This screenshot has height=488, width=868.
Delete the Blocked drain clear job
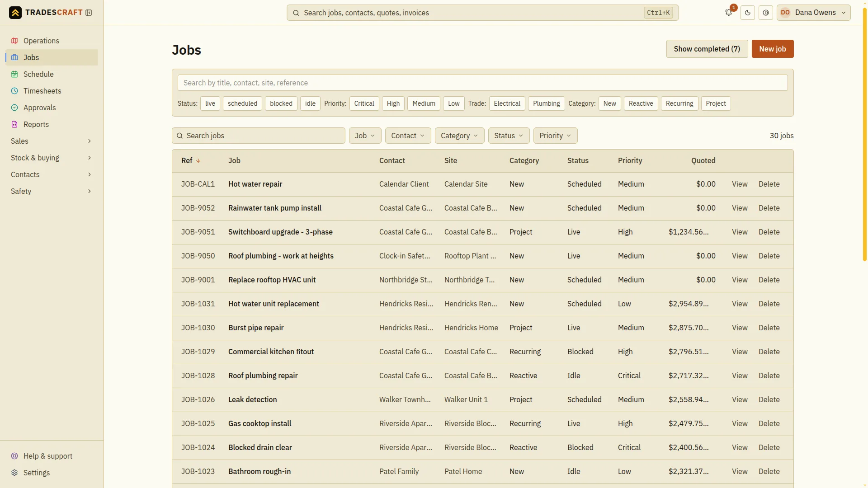coord(769,448)
